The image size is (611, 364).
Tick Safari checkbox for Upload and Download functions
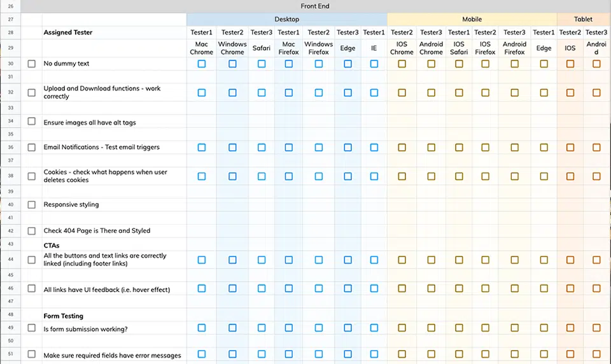[x=262, y=92]
